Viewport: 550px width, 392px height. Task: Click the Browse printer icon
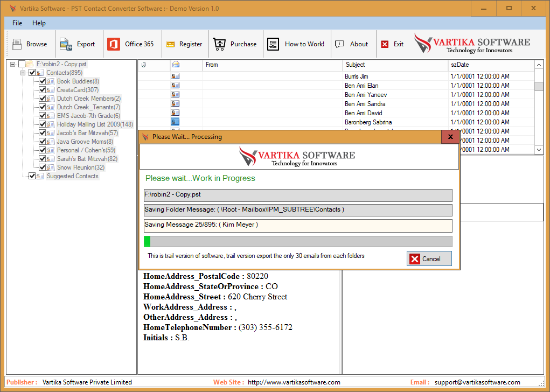[x=17, y=44]
